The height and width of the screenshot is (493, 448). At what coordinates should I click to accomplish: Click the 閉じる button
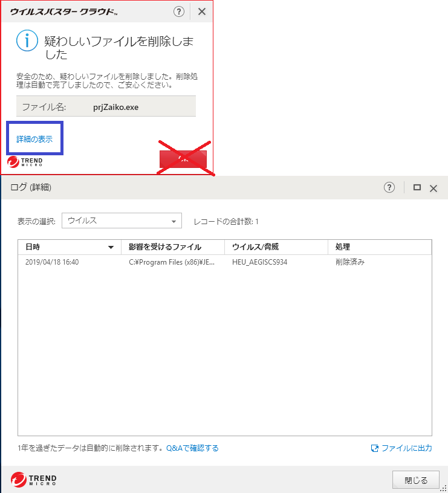(415, 480)
